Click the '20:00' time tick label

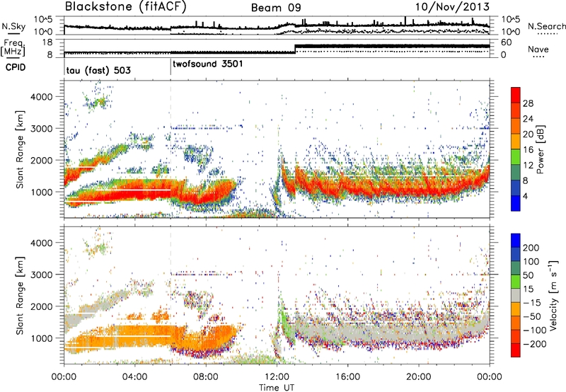pyautogui.click(x=419, y=377)
